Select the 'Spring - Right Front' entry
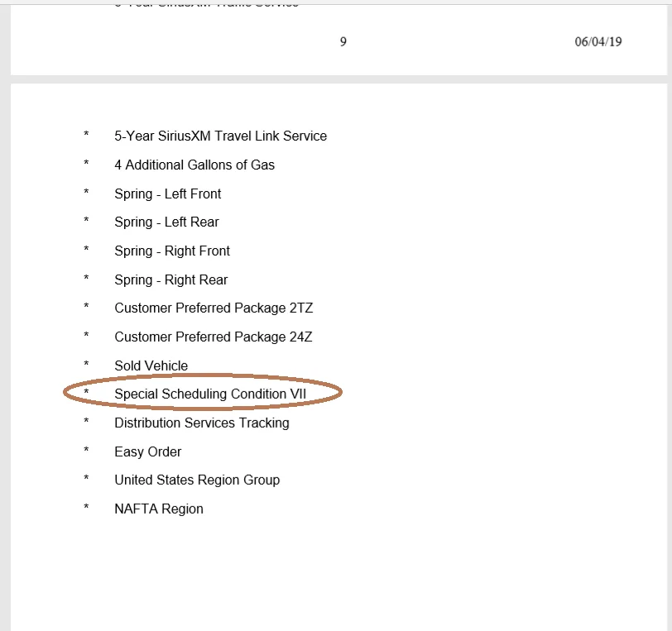Image resolution: width=672 pixels, height=631 pixels. (x=172, y=251)
